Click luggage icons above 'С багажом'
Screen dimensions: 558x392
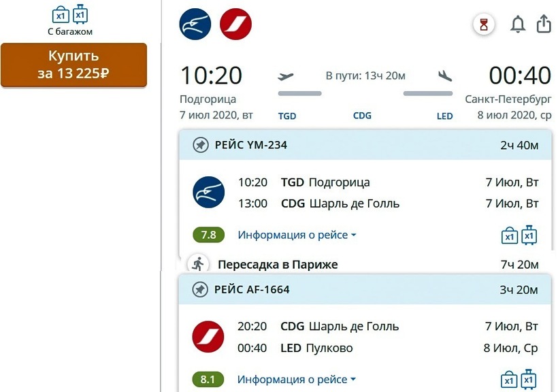[70, 14]
